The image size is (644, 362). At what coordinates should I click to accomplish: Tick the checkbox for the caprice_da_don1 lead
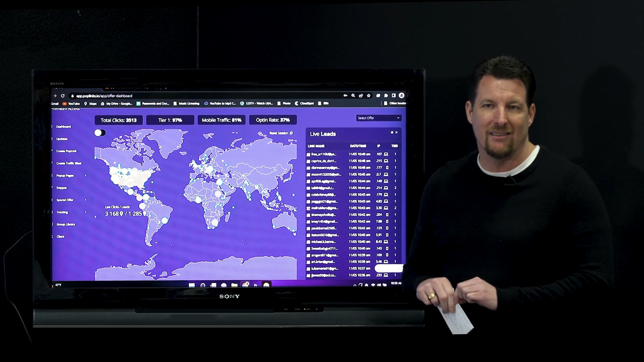[308, 161]
